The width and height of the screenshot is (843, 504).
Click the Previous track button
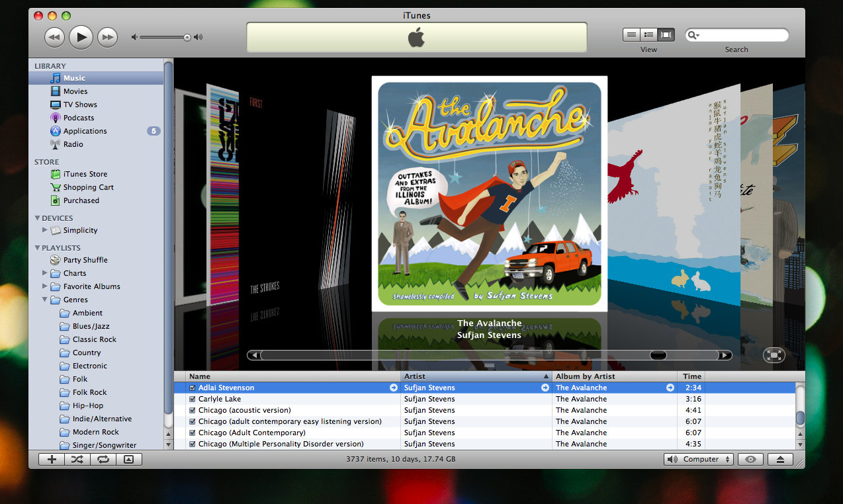point(54,37)
